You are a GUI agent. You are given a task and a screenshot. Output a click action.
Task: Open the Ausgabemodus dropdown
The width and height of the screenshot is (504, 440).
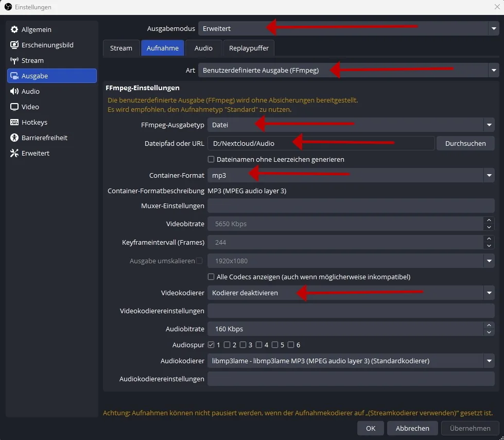click(x=349, y=28)
